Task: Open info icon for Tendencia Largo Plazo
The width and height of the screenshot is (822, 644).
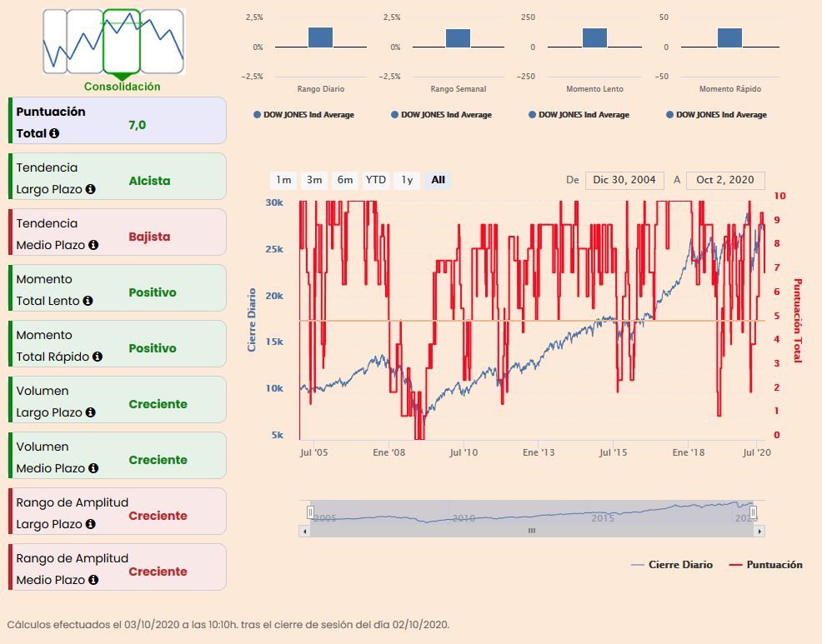Action: coord(91,189)
